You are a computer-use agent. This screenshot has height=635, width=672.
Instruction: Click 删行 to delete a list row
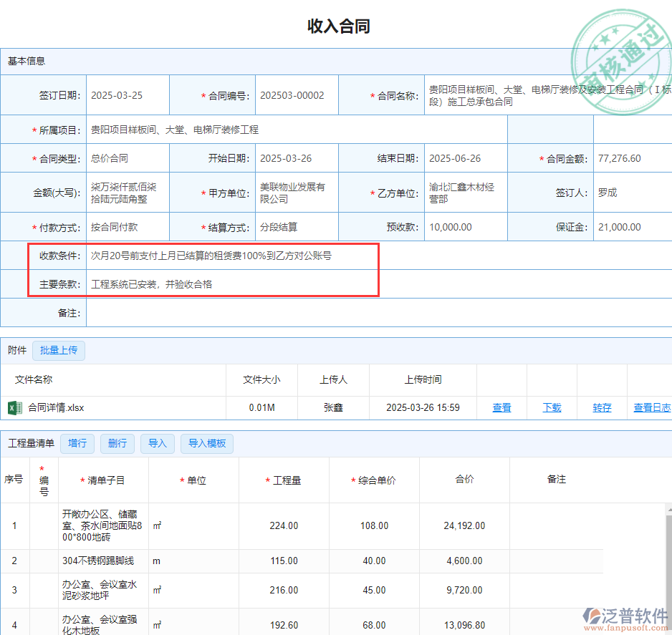(117, 443)
